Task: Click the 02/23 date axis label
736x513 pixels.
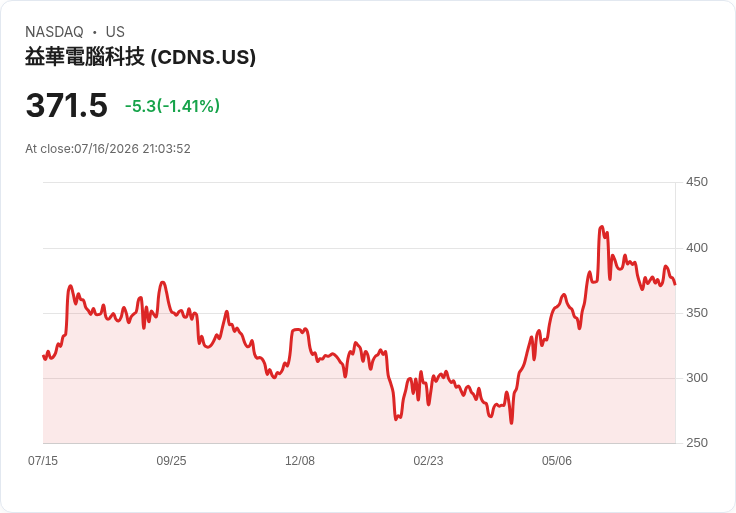Action: tap(428, 460)
